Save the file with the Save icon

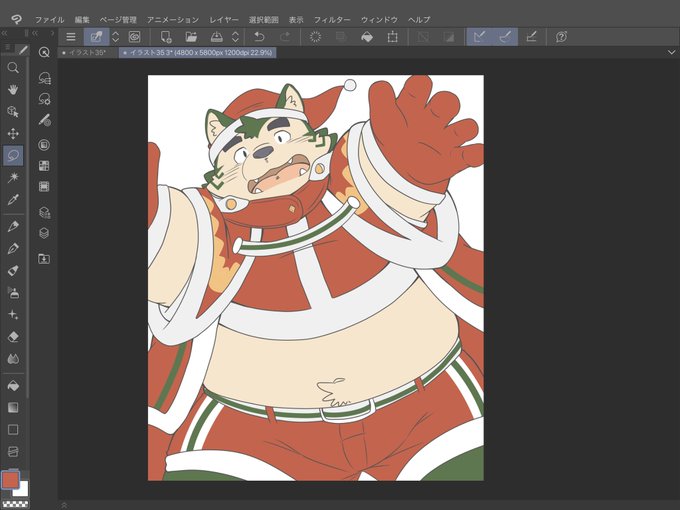216,37
